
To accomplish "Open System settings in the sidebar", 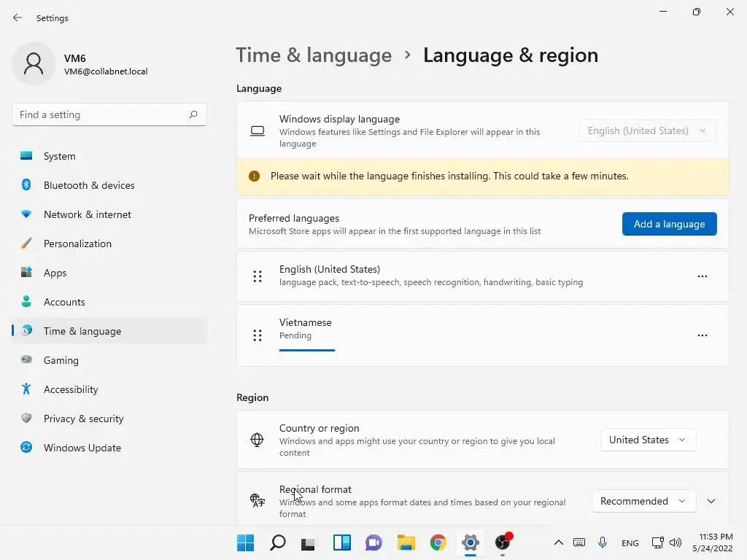I will 109,156.
